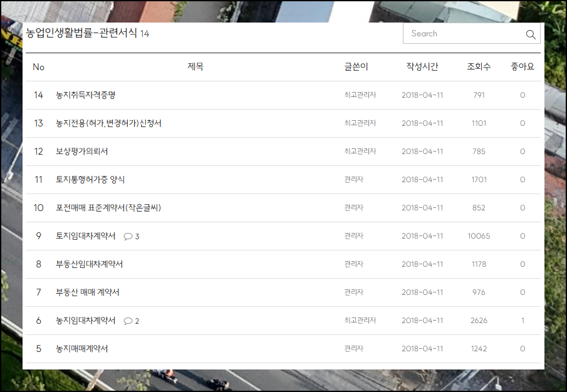Open post 토지임대차계약서
Image resolution: width=567 pixels, height=392 pixels.
85,236
